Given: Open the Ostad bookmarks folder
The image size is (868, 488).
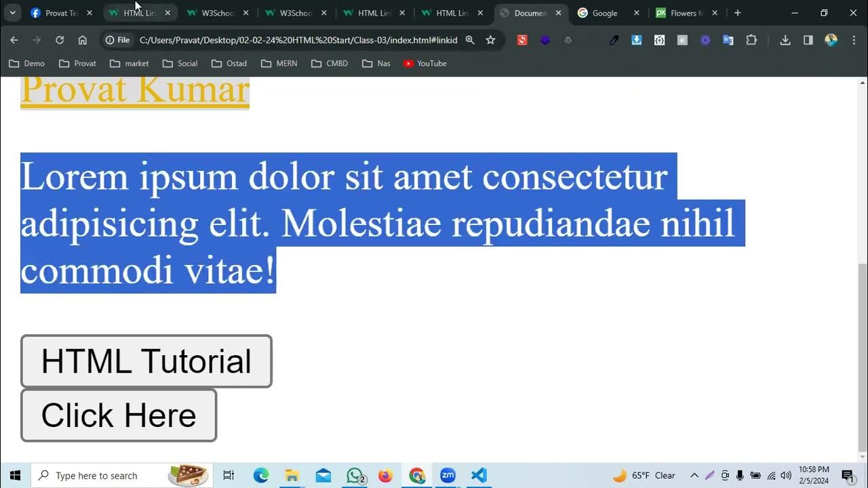Looking at the screenshot, I should [229, 63].
